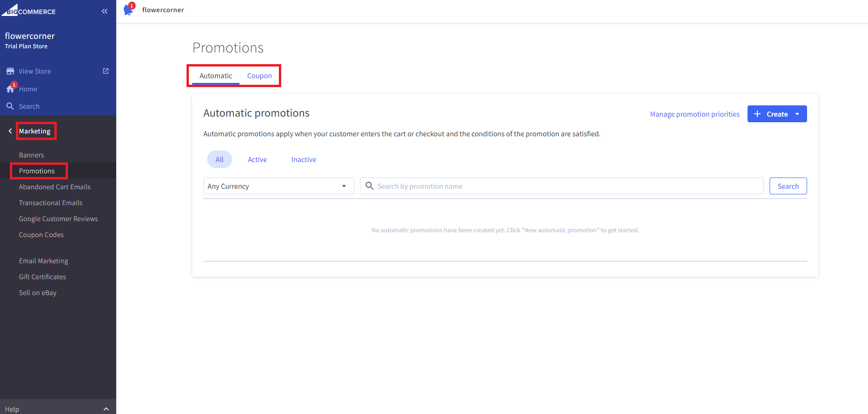Click the Help label in sidebar
Image resolution: width=868 pixels, height=414 pixels.
[12, 409]
